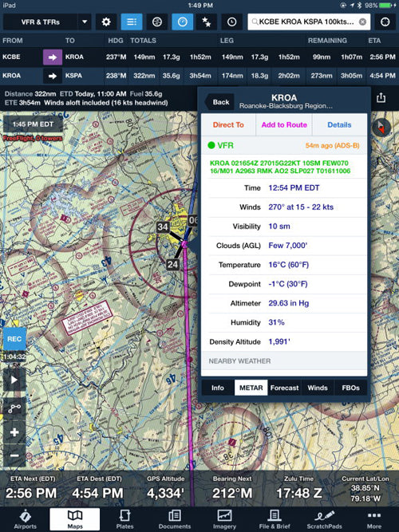Image resolution: width=399 pixels, height=532 pixels.
Task: Tap the ETA Dest instrument readout
Action: tap(99, 489)
